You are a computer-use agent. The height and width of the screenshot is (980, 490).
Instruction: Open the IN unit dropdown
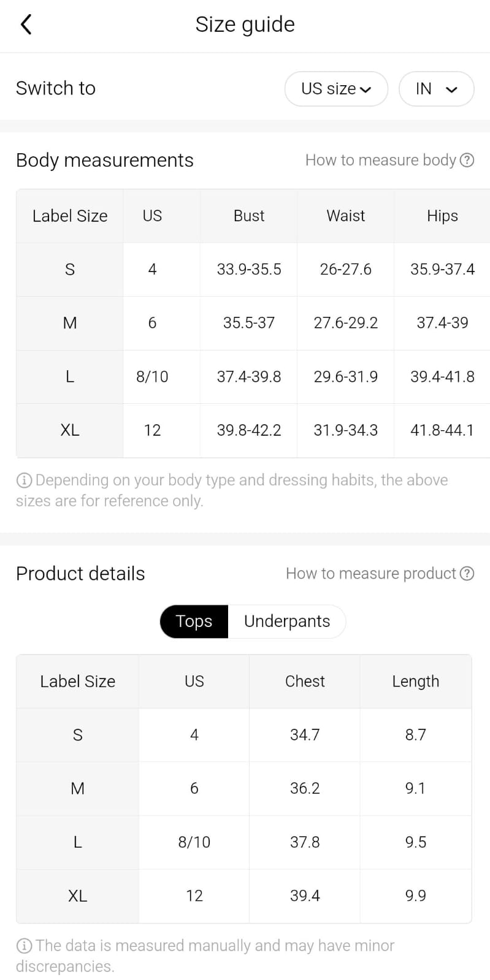(436, 89)
